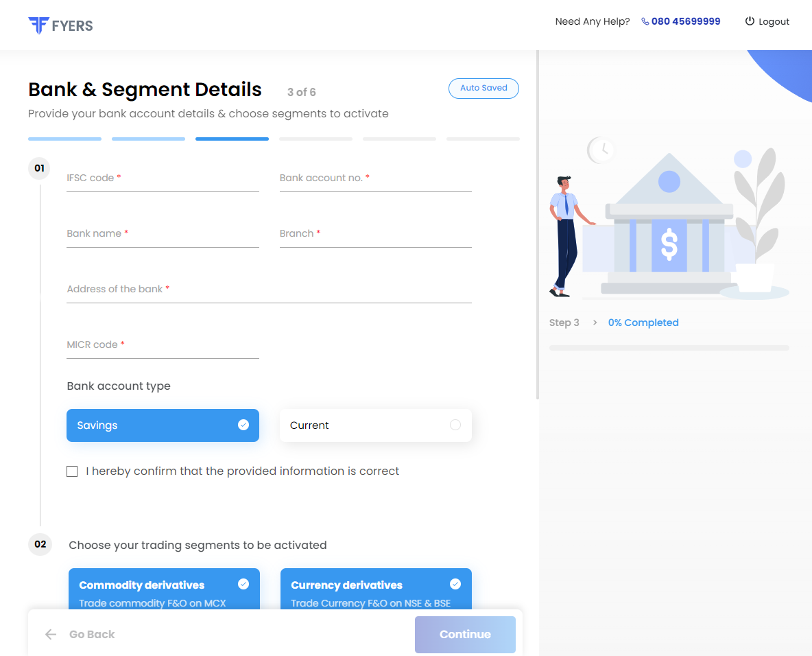Toggle Currency derivatives segment
This screenshot has height=656, width=812.
(x=376, y=589)
